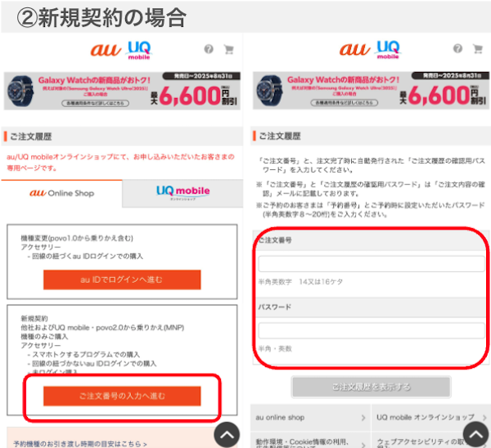Click au IDでログインへ進む button

(122, 280)
